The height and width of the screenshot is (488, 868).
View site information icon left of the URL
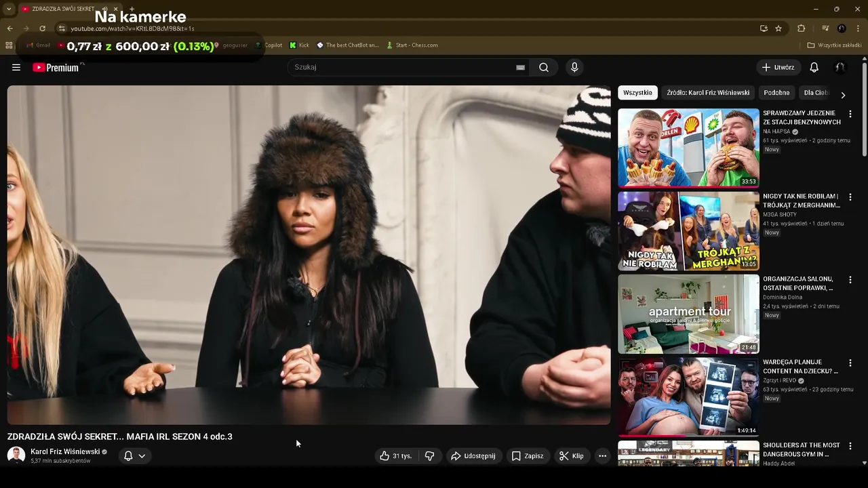62,28
